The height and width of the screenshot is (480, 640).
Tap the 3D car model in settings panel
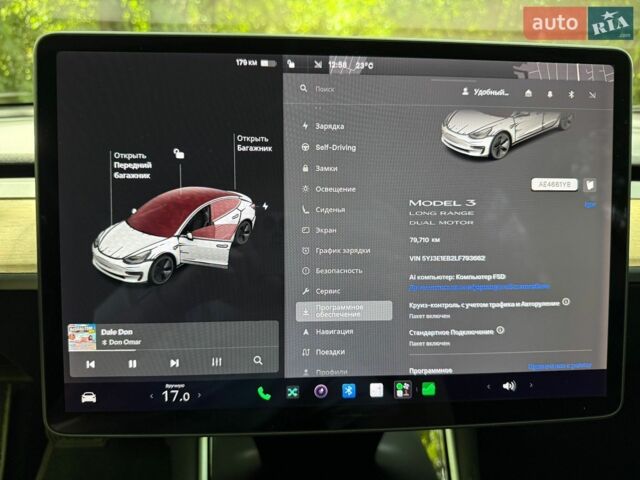[506, 133]
